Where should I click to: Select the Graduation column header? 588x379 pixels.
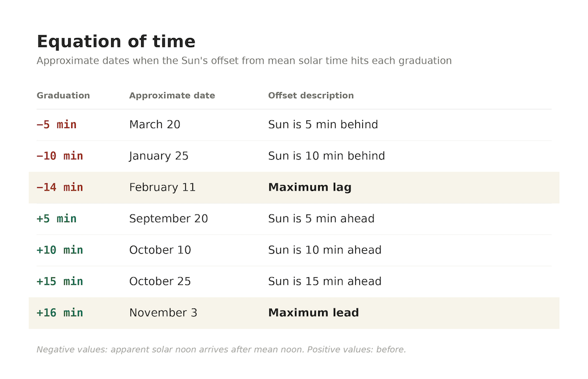click(64, 95)
